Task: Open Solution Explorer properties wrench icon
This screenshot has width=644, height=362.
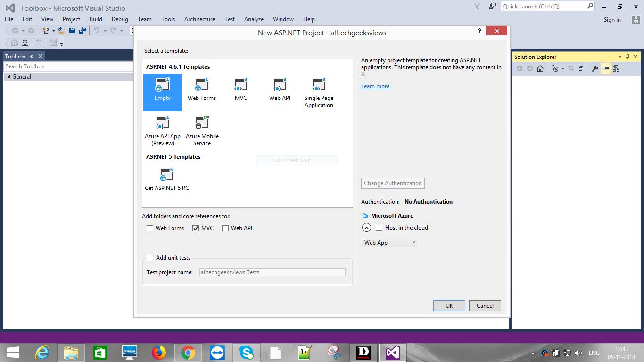Action: click(x=595, y=68)
